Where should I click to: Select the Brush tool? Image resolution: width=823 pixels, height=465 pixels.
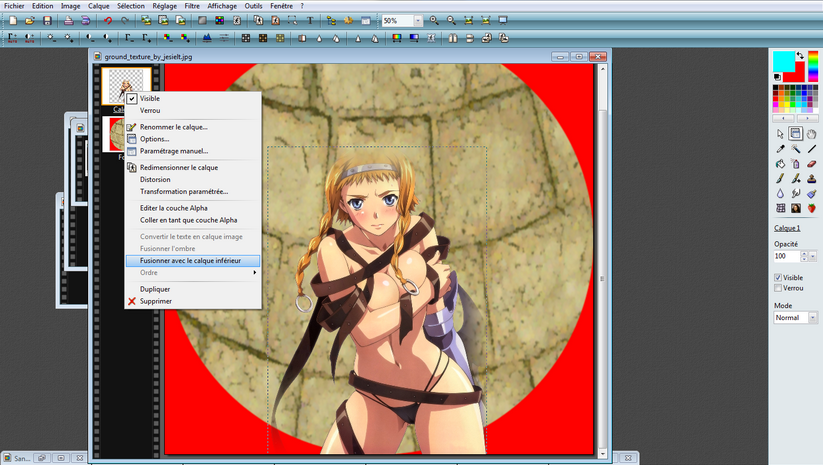tap(780, 179)
